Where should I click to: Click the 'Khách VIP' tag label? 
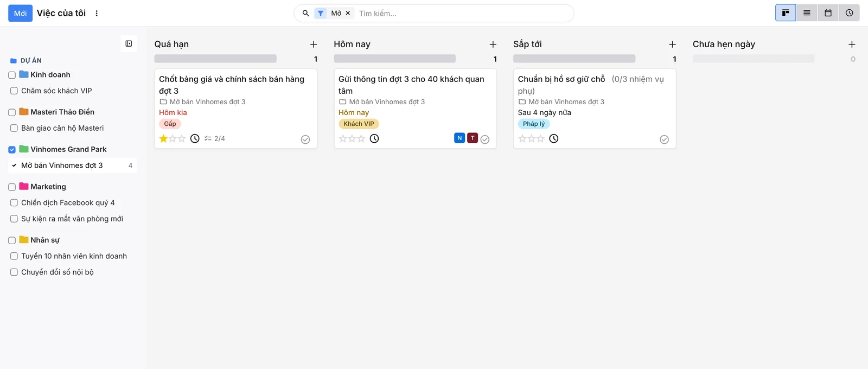point(359,124)
